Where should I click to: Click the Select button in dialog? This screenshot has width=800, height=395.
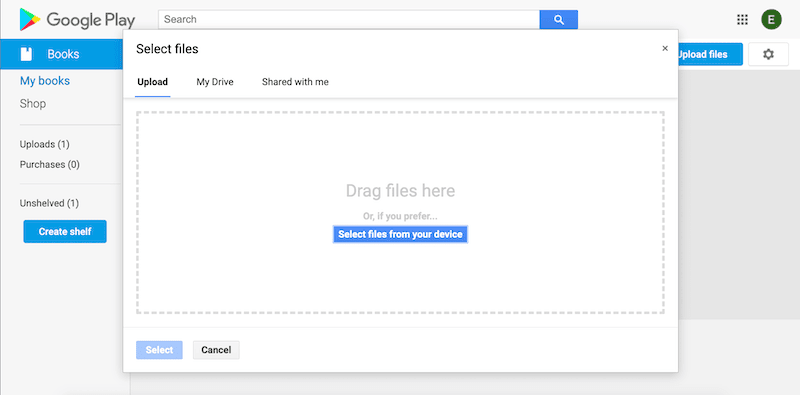(x=159, y=350)
